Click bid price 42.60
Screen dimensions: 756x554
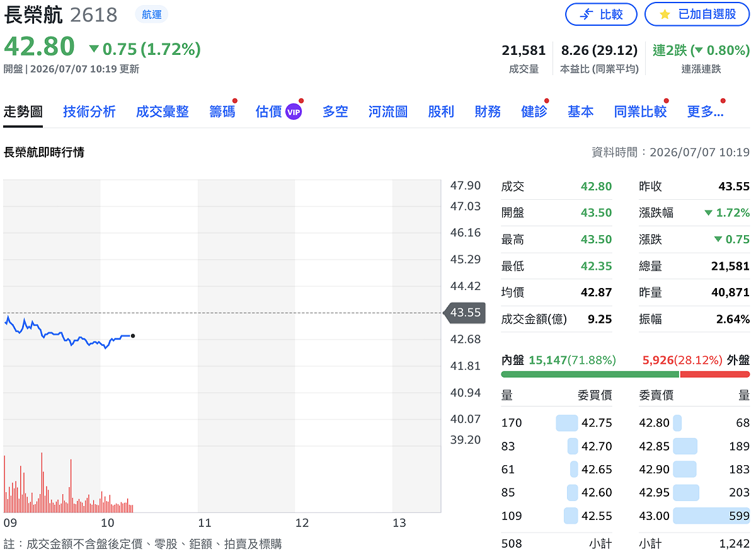pos(597,492)
